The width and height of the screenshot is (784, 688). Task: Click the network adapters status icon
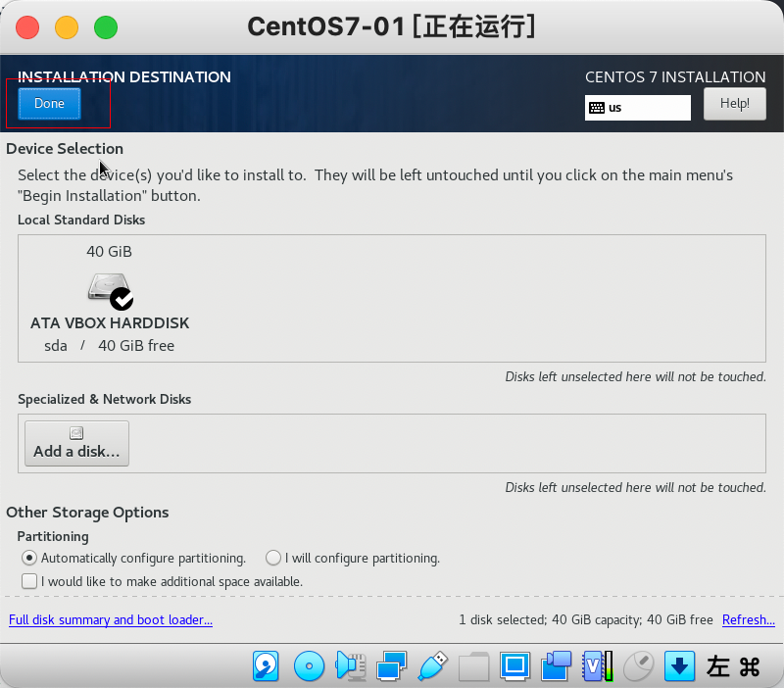point(391,666)
